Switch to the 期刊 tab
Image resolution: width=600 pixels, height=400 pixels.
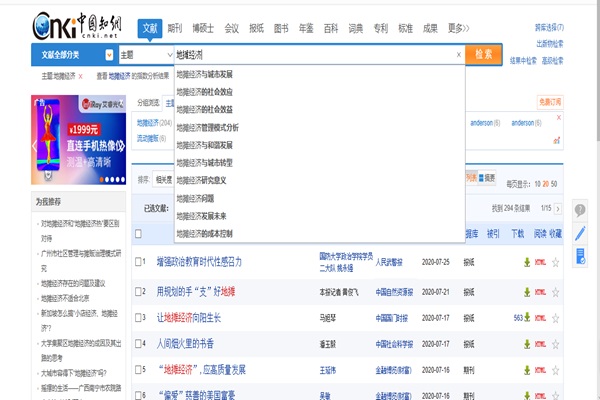tap(174, 28)
